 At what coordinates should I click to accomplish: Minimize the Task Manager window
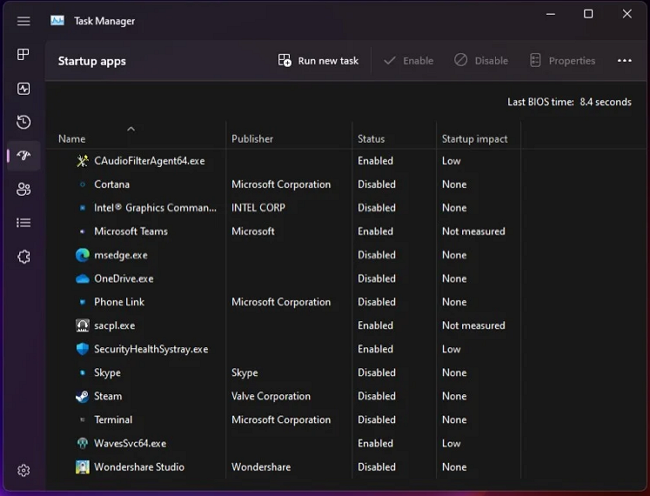[551, 14]
